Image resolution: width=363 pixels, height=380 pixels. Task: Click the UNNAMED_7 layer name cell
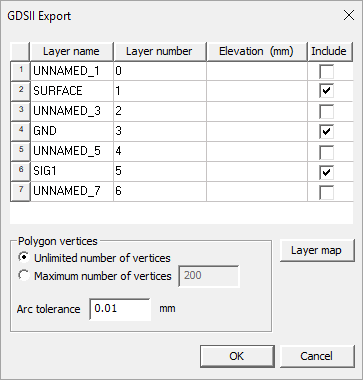(x=72, y=191)
